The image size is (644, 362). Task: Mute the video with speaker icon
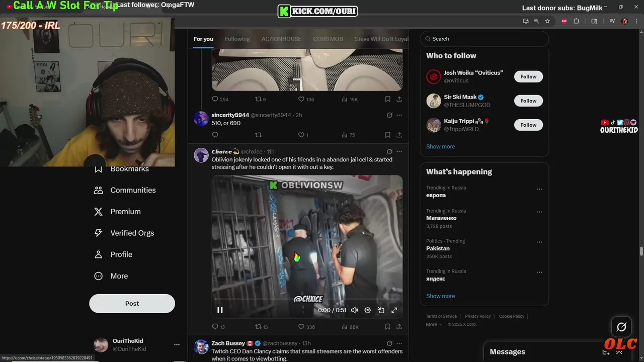(354, 310)
